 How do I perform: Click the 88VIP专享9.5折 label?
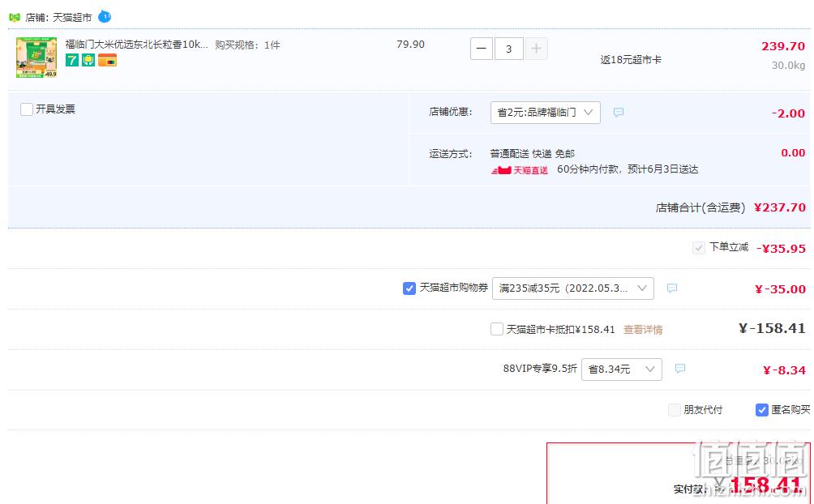pyautogui.click(x=540, y=369)
